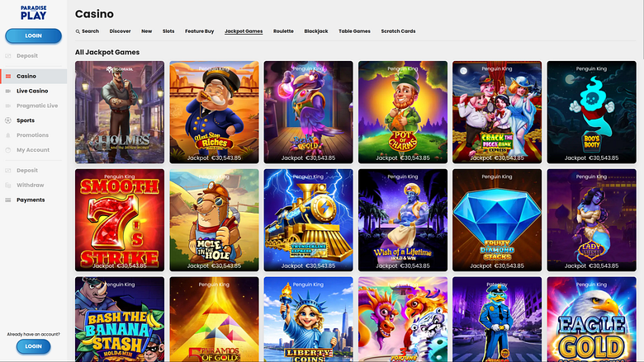Open Crack the Piggy Bank Express
The width and height of the screenshot is (644, 362).
497,112
